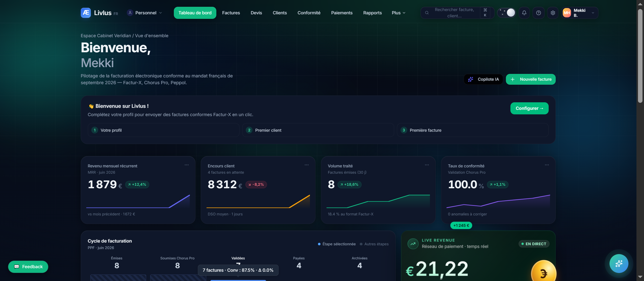This screenshot has width=644, height=281.
Task: Click "0 anomalies à corriger" text
Action: point(467,214)
